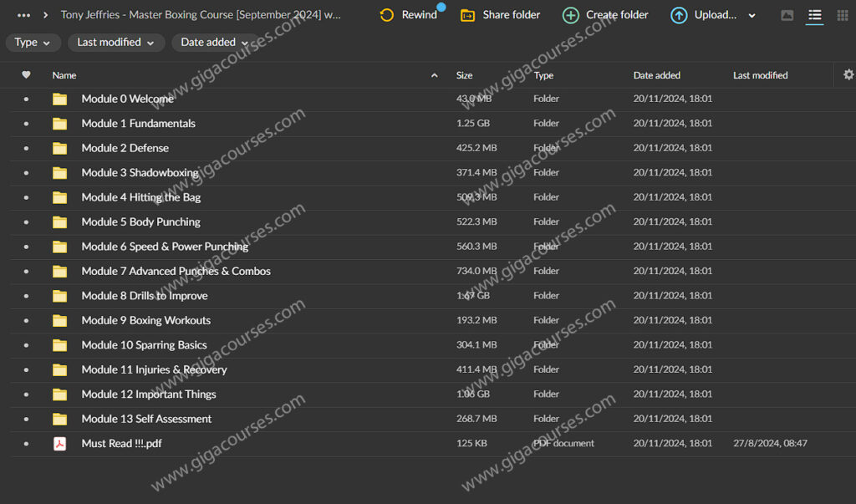Click the Upload arrow icon
The width and height of the screenshot is (856, 504).
point(679,15)
